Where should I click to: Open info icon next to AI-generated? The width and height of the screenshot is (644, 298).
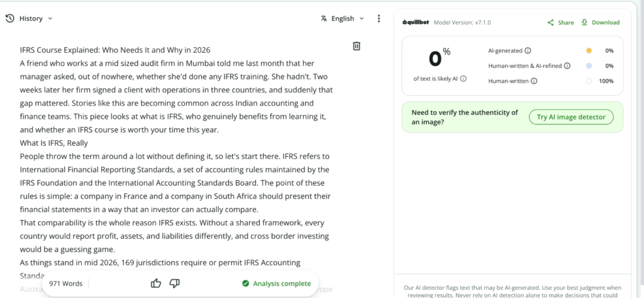click(x=528, y=51)
